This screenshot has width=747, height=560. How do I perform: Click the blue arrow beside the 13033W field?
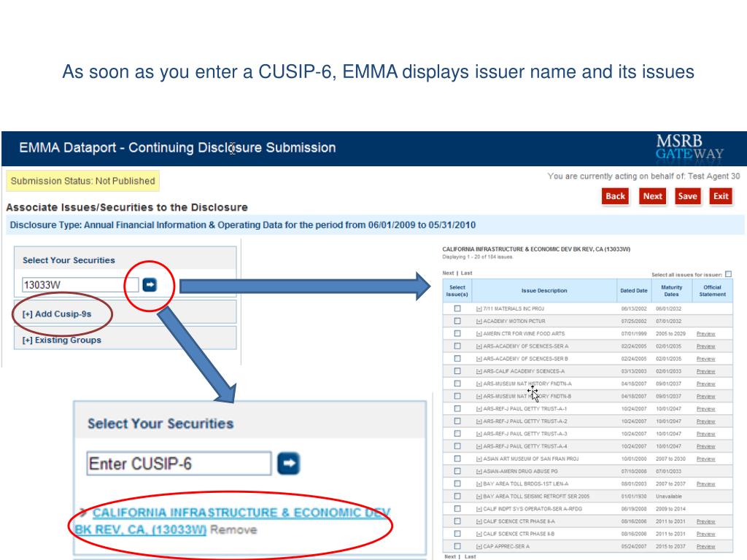150,285
